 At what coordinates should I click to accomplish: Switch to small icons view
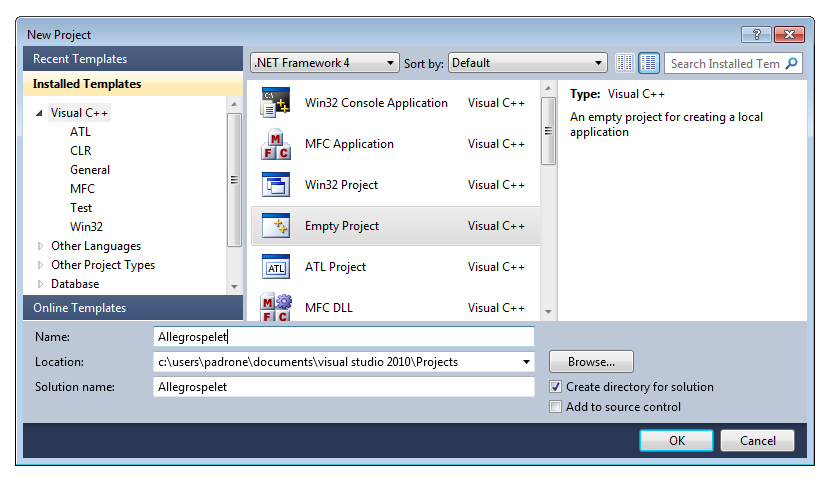tap(625, 63)
